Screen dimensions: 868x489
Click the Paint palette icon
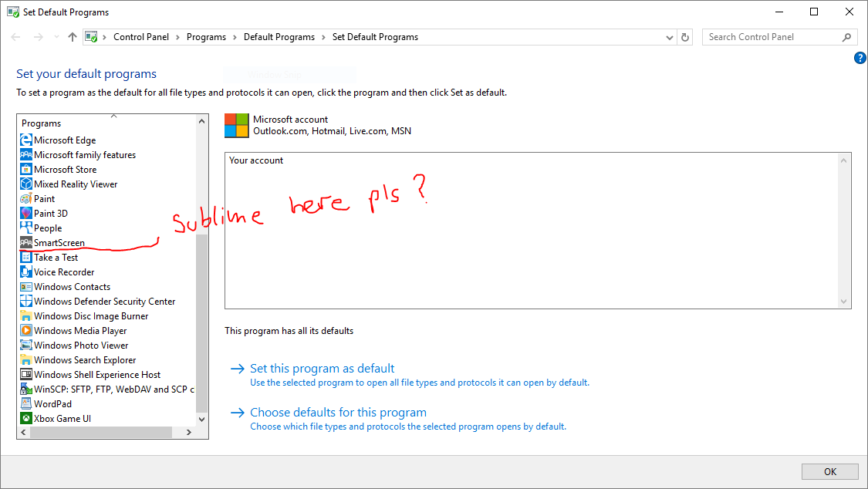(x=26, y=198)
